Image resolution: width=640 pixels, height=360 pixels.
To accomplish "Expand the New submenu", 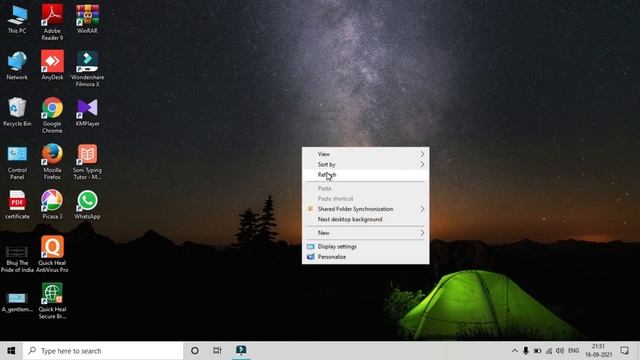I will pos(366,233).
